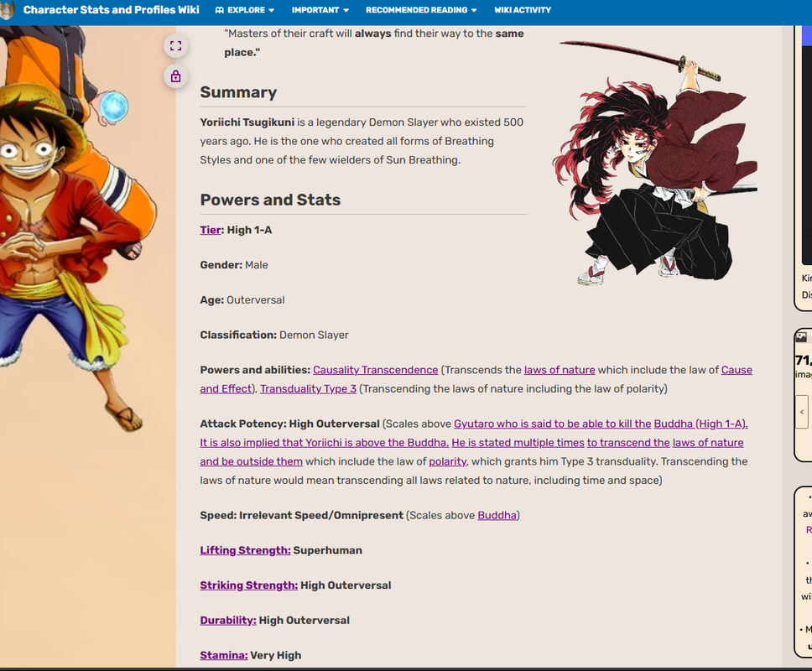This screenshot has width=812, height=671.
Task: Open 'It is also implied that Yoriichi' link
Action: (324, 443)
